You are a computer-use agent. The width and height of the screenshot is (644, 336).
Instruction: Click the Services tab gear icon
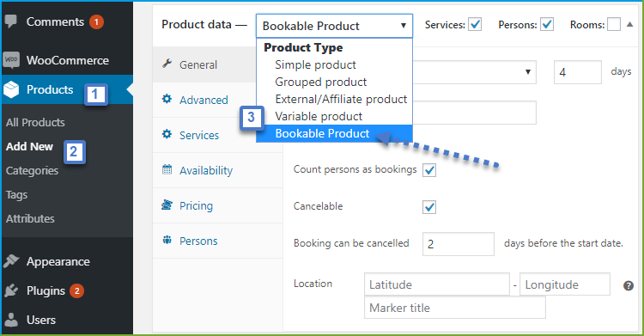167,134
